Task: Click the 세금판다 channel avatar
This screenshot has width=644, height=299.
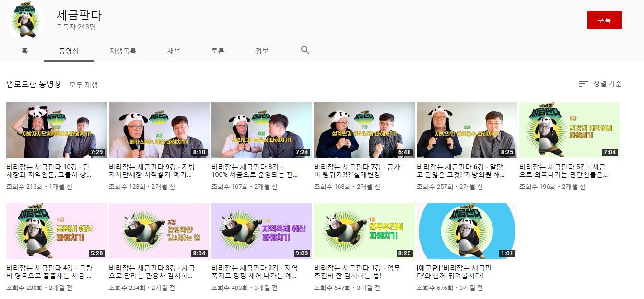Action: click(x=25, y=21)
